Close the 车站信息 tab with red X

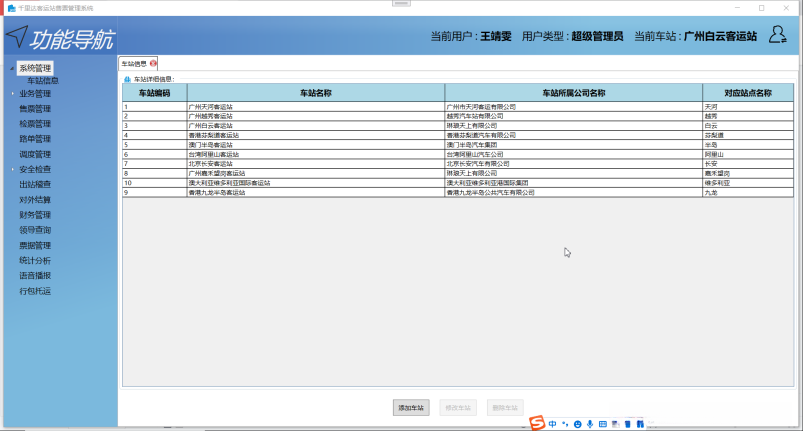click(153, 63)
